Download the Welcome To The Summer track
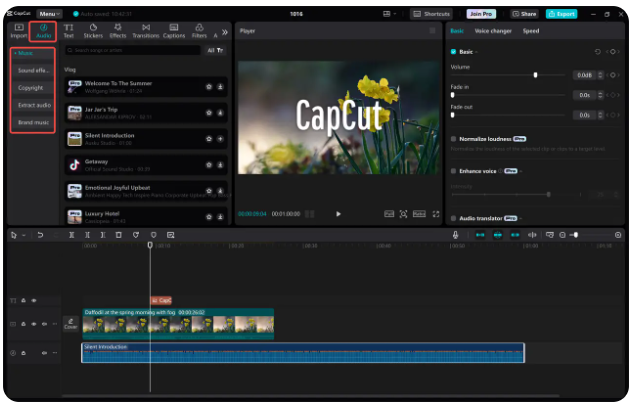Screen dimensions: 636x408 tap(220, 87)
